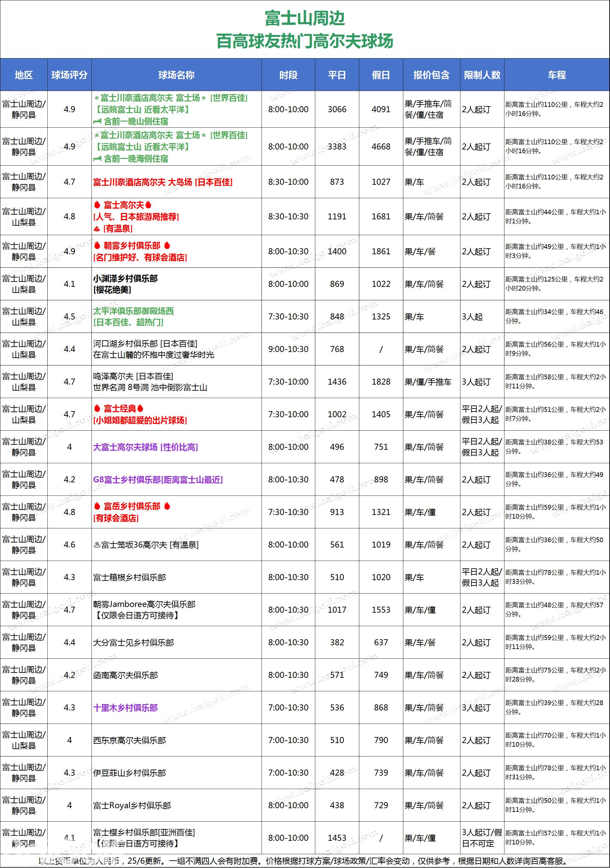This screenshot has height=868, width=610.
Task: Click the flame icon after 富岳乡村俱乐部
Action: tap(167, 506)
